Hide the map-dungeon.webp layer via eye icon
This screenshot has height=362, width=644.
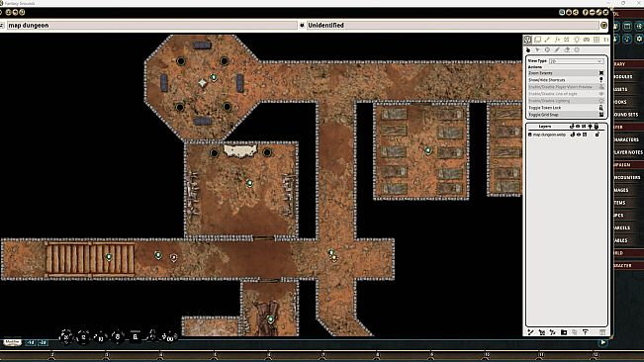click(x=579, y=135)
